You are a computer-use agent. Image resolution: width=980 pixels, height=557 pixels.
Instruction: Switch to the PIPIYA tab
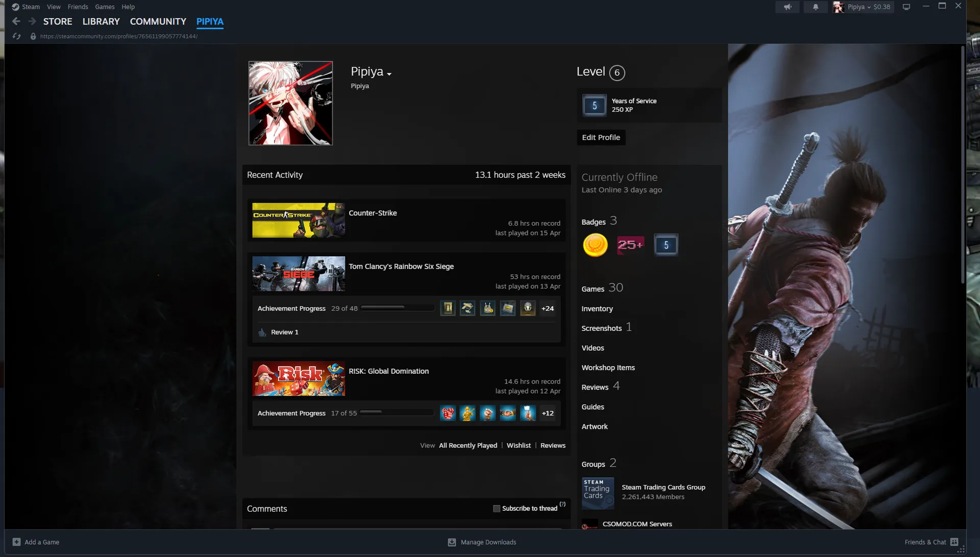click(210, 21)
